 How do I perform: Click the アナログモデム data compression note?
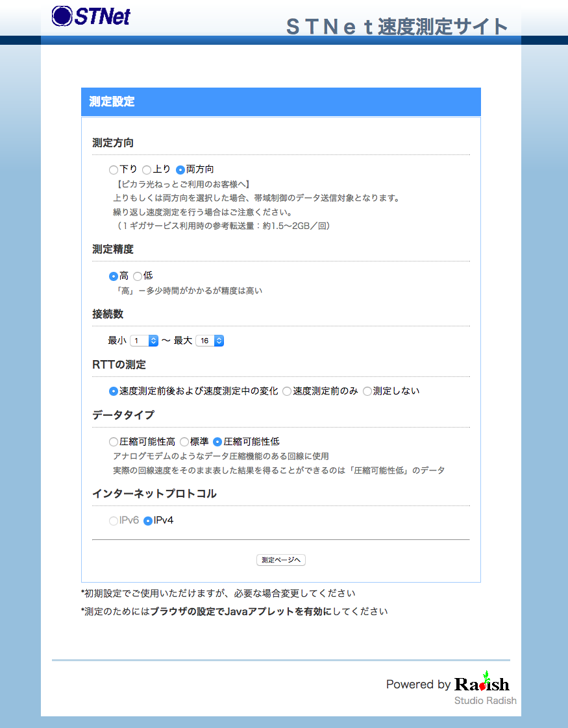221,456
